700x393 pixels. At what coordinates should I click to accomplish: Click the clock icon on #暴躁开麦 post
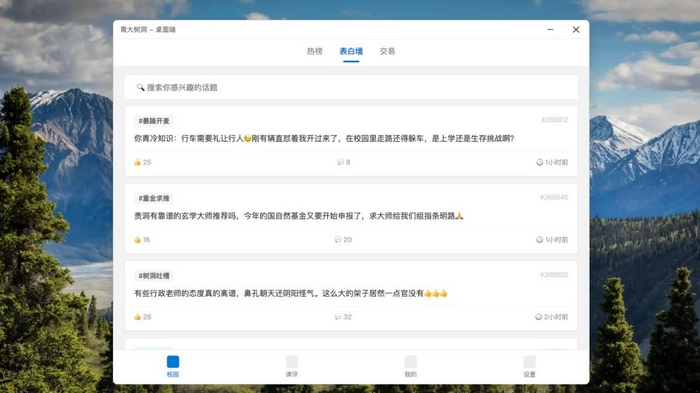click(x=539, y=162)
